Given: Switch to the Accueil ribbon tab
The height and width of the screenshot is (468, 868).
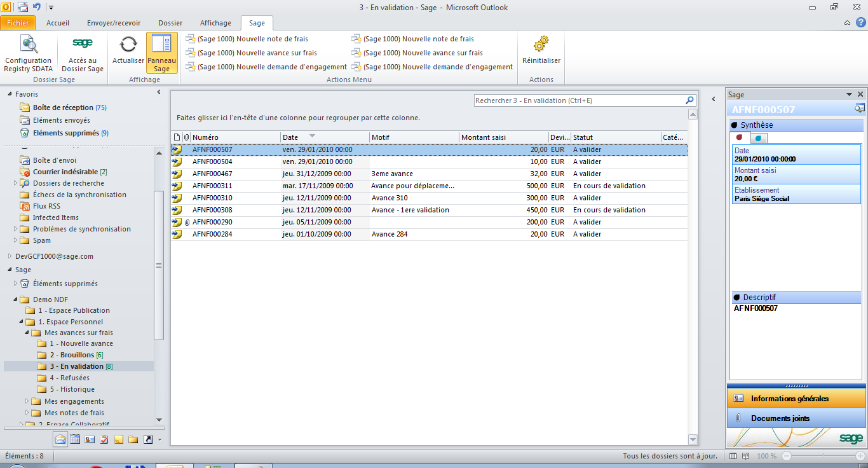Looking at the screenshot, I should pyautogui.click(x=58, y=23).
